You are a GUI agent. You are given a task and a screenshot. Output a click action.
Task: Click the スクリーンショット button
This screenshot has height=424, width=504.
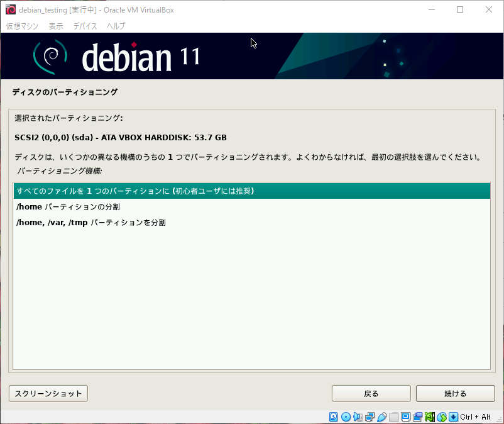point(48,393)
